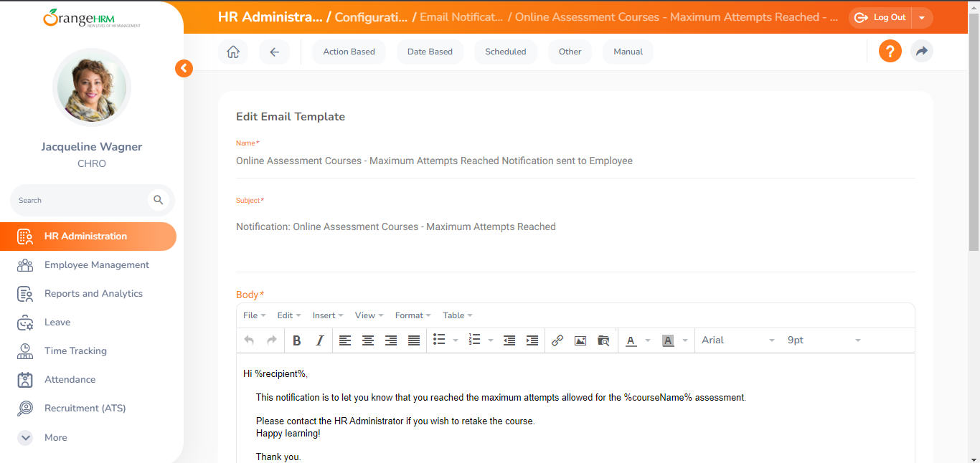Click the HR Administration breadcrumb heading
980x463 pixels.
[270, 17]
